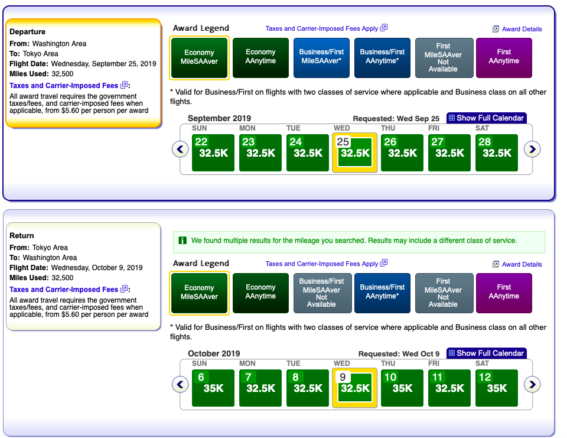567x438 pixels.
Task: Click popup icon beside return Taxes and Carrier-Imposed Fees
Action: [x=124, y=289]
